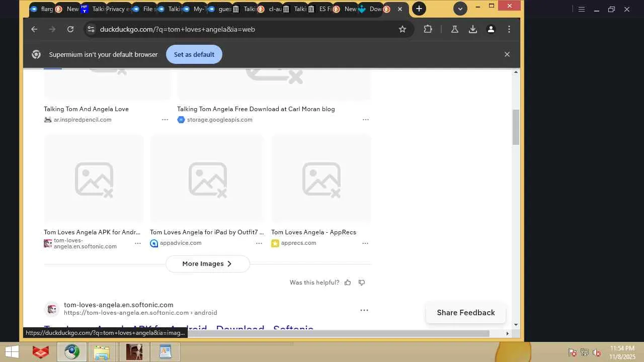Click the Share Feedback button
The height and width of the screenshot is (362, 644).
[x=466, y=313]
